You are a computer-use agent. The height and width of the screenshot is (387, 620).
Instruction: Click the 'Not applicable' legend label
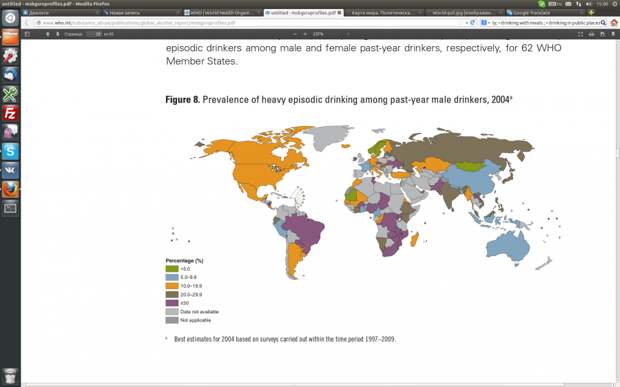[195, 320]
